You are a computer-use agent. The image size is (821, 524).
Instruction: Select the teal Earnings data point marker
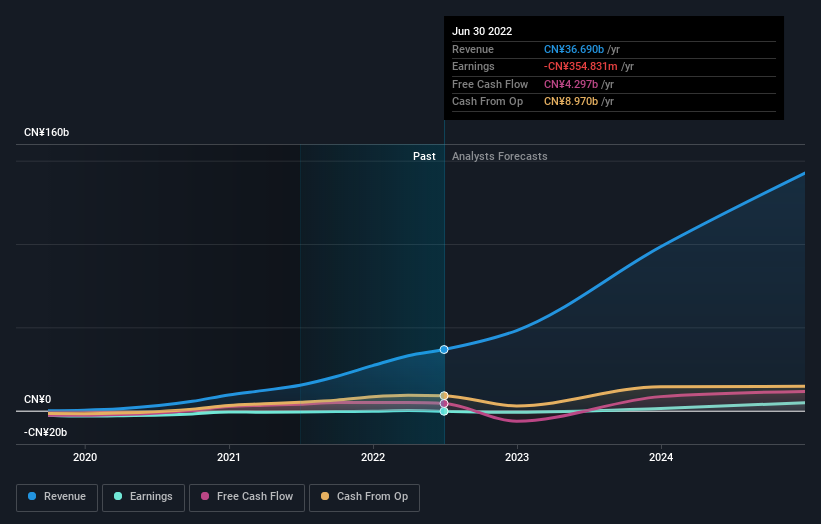pos(444,411)
